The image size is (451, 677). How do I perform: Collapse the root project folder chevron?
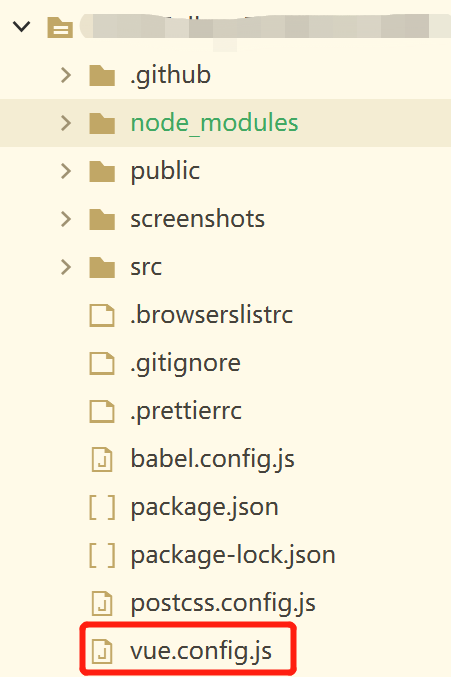[21, 27]
